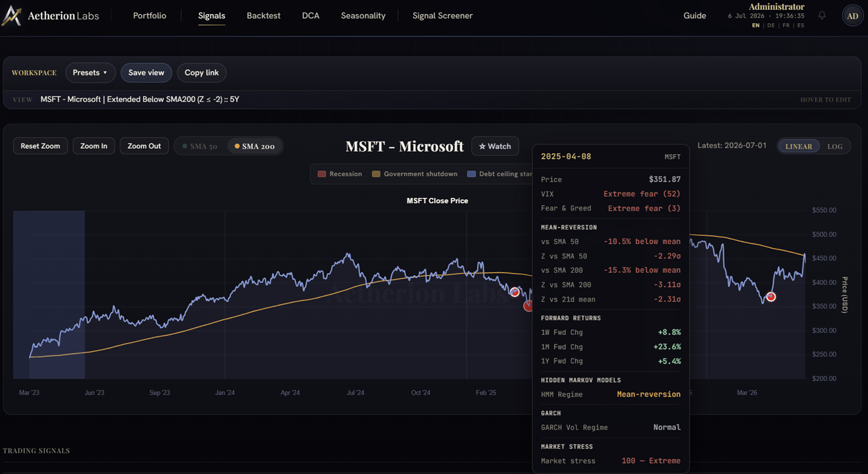This screenshot has width=868, height=474.
Task: Switch language to FR
Action: pos(786,25)
